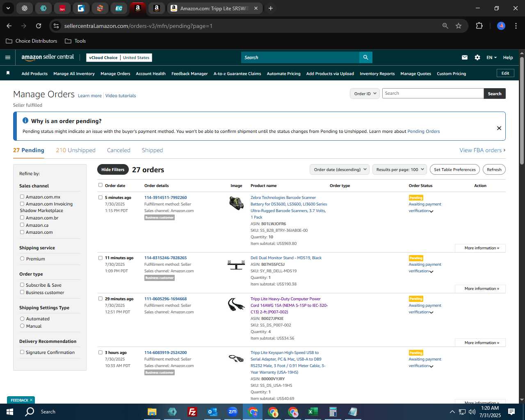Expand Awaiting payment verification for Zebra order

(x=425, y=208)
